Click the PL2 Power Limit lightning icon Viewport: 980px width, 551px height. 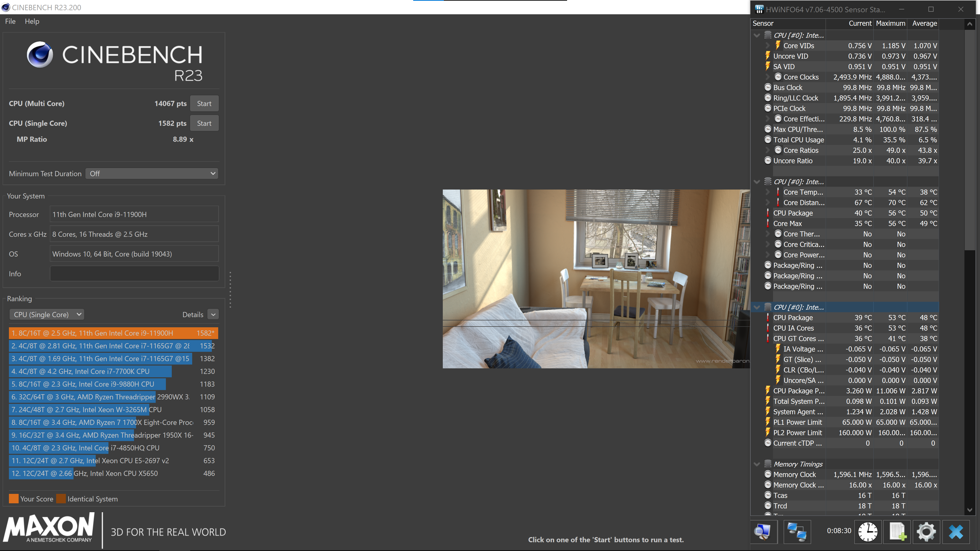(x=768, y=433)
